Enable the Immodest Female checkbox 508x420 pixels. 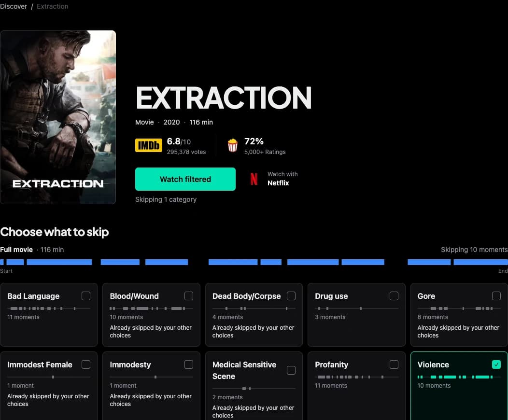[x=86, y=364]
